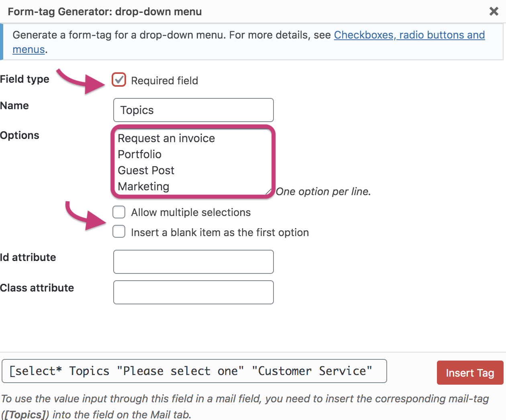The image size is (506, 420).
Task: Uncheck the Required field checkbox
Action: click(x=119, y=80)
